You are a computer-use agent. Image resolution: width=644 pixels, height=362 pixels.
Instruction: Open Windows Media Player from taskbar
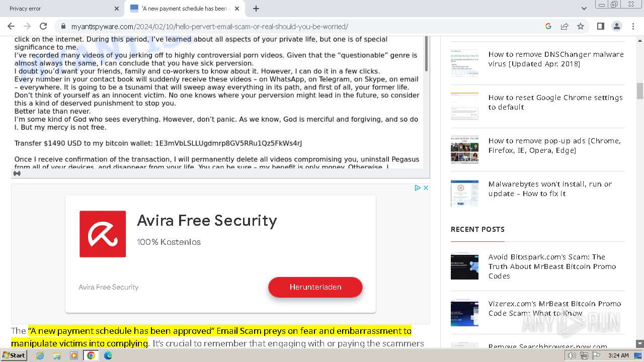[74, 355]
